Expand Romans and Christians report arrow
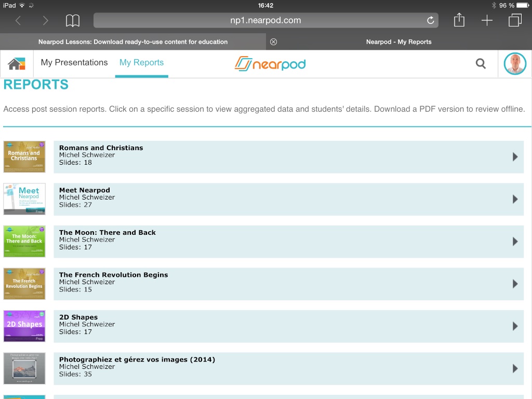Screen dimensions: 532x399 tap(515, 157)
